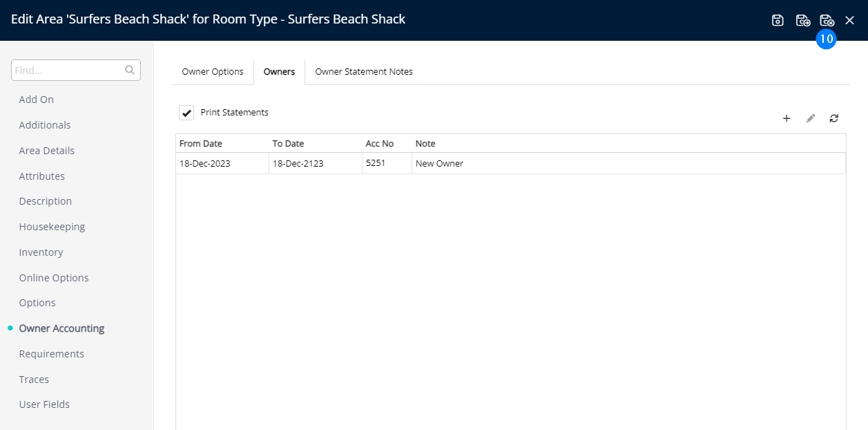The width and height of the screenshot is (868, 430).
Task: Select the Owners tab
Action: [279, 72]
